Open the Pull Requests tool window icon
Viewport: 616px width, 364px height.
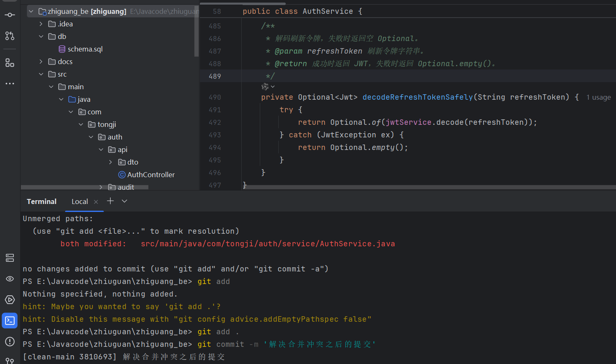pyautogui.click(x=10, y=36)
